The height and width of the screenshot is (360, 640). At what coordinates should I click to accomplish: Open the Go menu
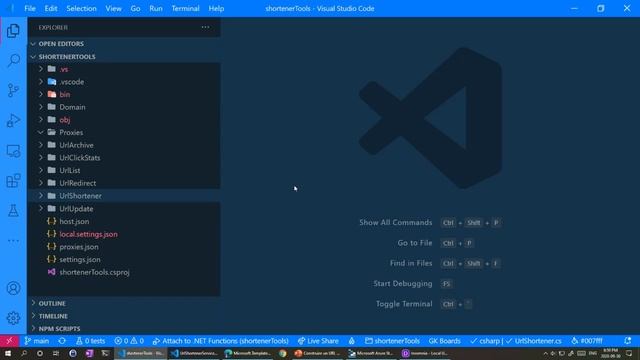[136, 9]
